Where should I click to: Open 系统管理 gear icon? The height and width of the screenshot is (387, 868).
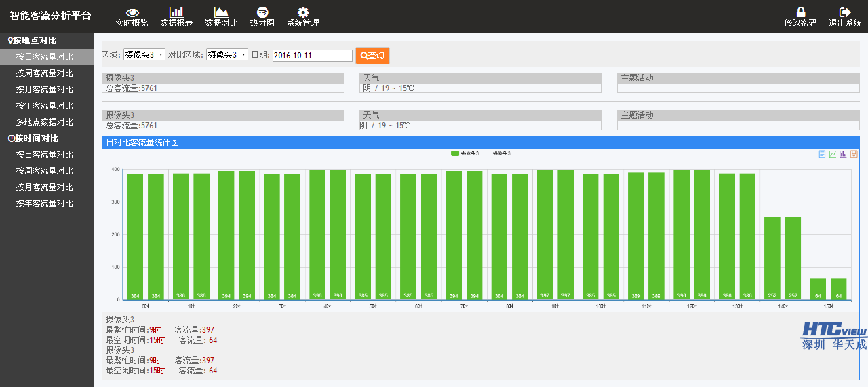pos(303,12)
